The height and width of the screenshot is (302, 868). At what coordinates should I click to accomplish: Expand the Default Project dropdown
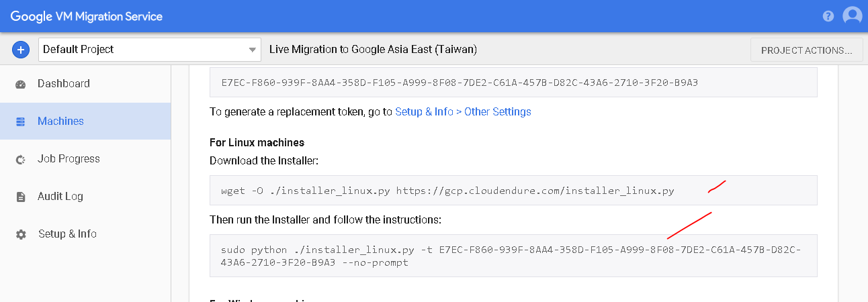pos(150,50)
